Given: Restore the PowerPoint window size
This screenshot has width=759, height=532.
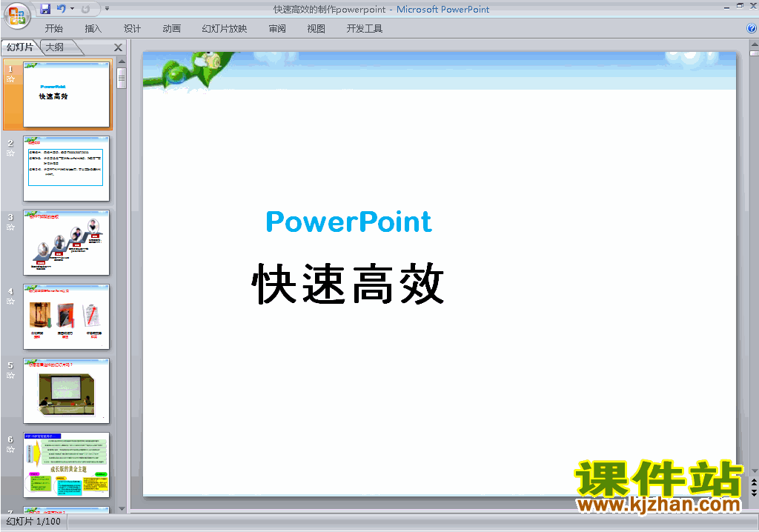Looking at the screenshot, I should pos(740,6).
